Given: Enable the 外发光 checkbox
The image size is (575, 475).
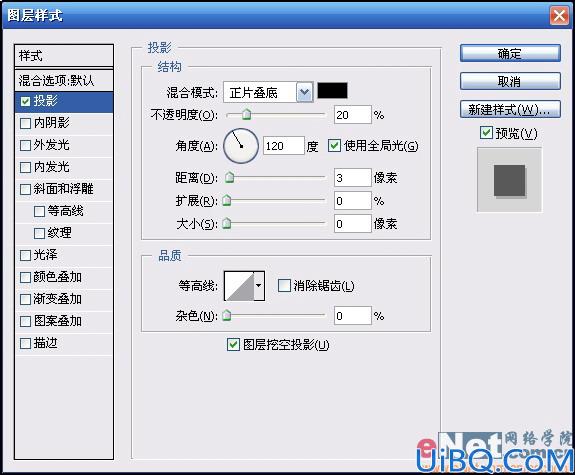Looking at the screenshot, I should coord(25,145).
